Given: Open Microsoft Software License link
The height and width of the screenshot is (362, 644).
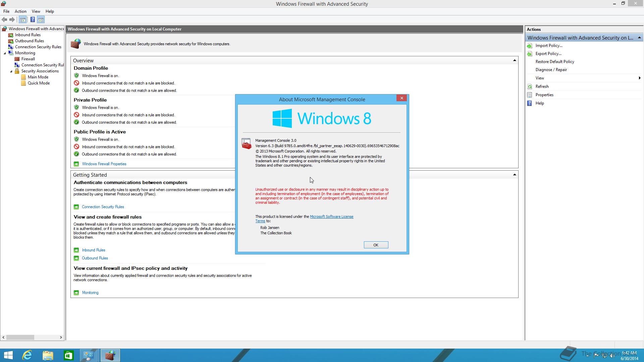Looking at the screenshot, I should click(x=331, y=217).
